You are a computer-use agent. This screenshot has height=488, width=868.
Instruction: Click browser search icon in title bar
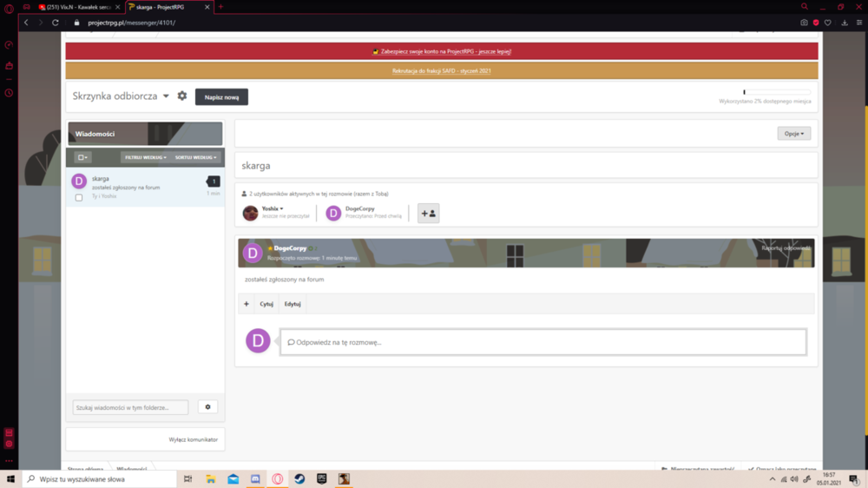805,7
